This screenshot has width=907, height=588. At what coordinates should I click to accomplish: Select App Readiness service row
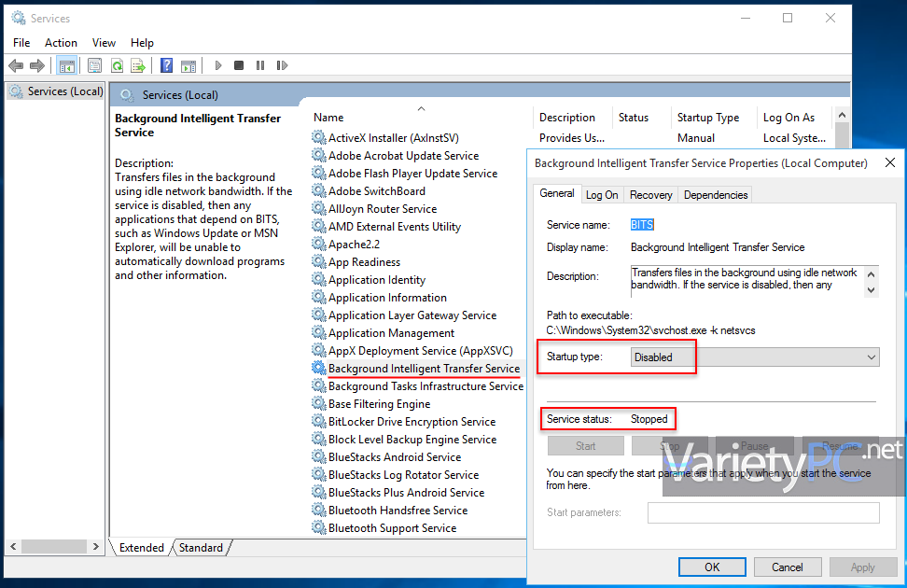coord(365,261)
